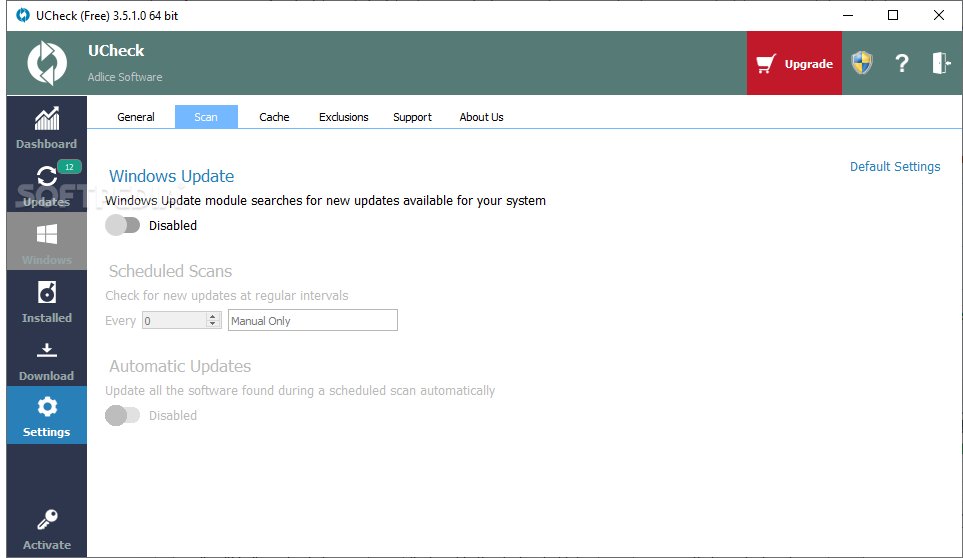Open the Support tab
The image size is (963, 558).
412,117
